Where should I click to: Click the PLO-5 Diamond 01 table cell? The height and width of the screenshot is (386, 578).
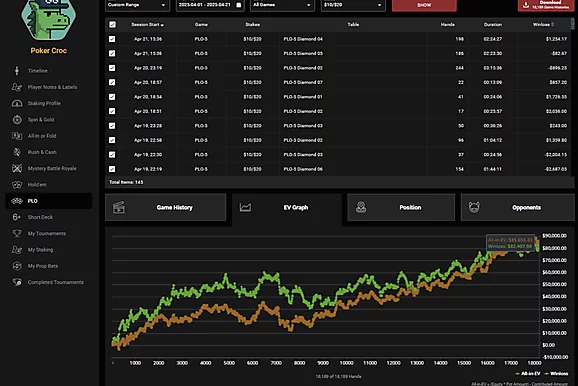click(303, 97)
